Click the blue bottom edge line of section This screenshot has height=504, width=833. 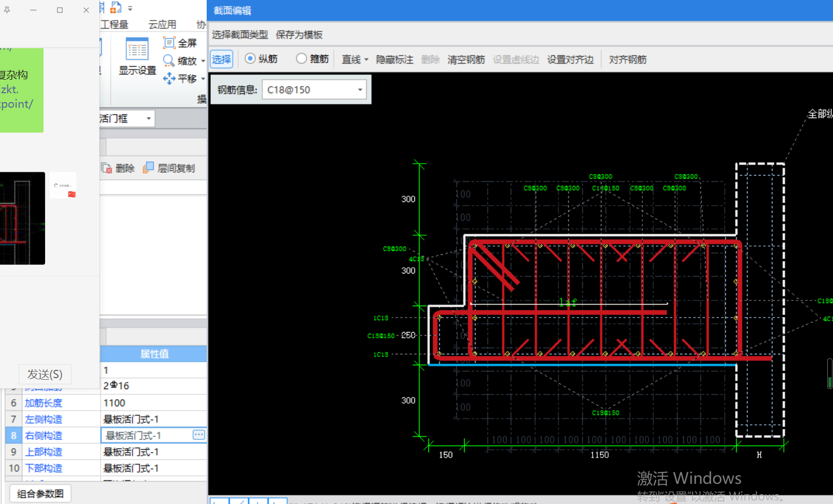(x=582, y=365)
